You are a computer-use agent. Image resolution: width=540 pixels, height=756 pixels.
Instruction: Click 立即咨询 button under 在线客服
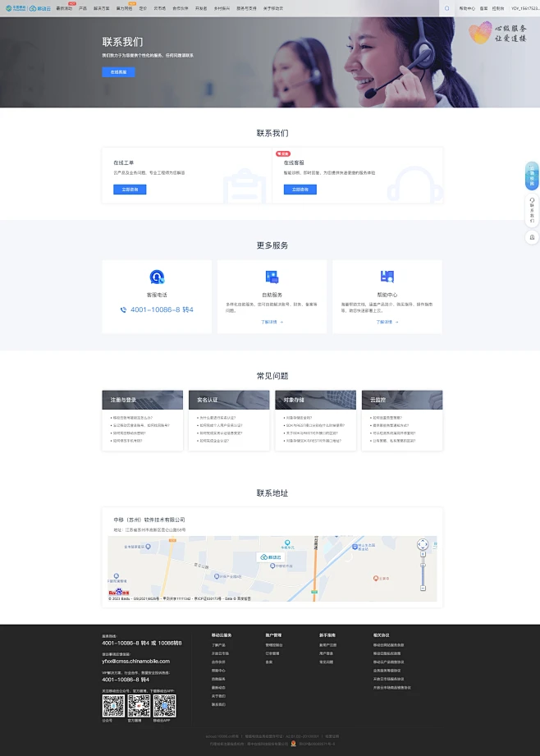point(300,190)
